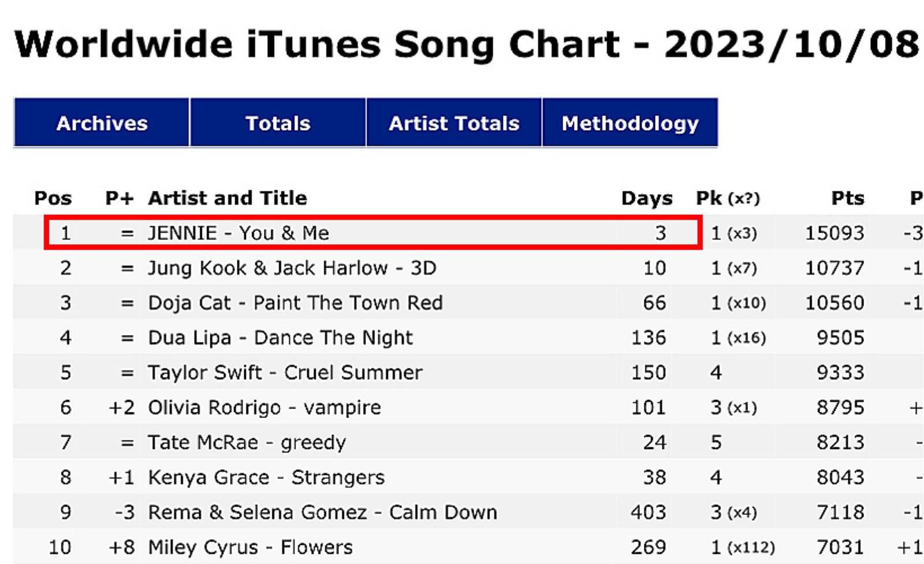Click the Artist and Title header
This screenshot has height=564, width=924.
(x=228, y=198)
